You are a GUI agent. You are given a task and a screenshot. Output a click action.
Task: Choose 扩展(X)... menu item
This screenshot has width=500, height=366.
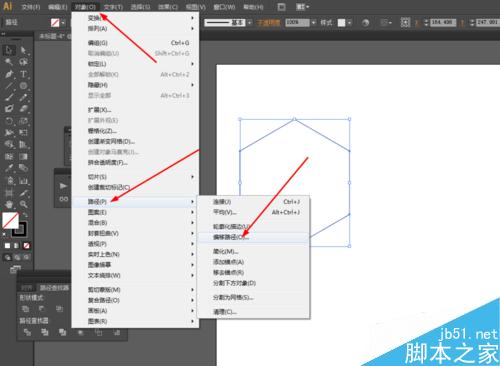[135, 110]
